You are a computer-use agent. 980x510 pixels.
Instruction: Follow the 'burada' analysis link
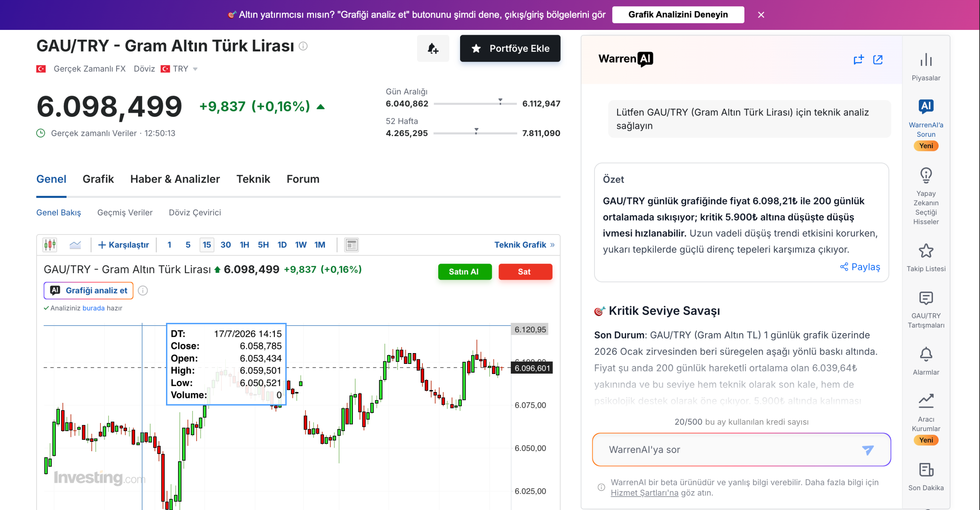93,308
